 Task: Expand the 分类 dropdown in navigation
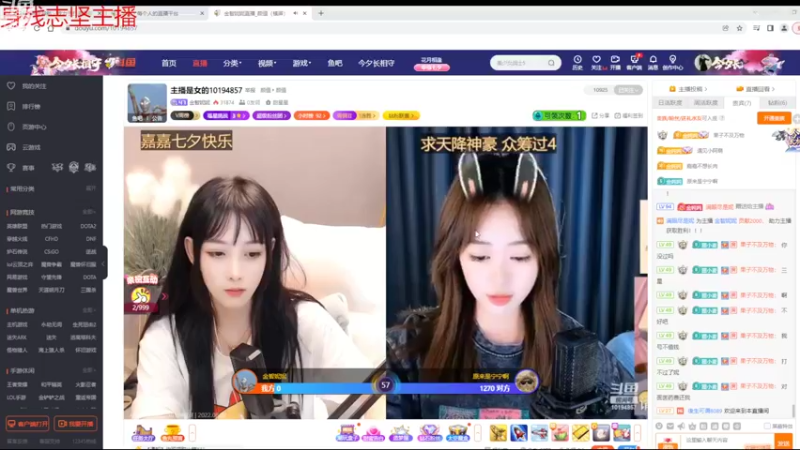(x=232, y=63)
